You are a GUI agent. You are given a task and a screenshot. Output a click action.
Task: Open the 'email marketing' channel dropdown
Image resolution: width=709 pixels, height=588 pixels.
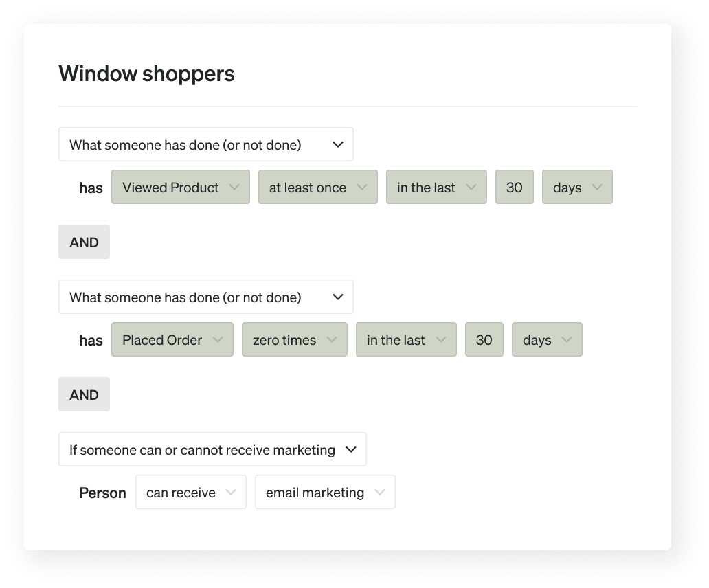[x=324, y=493]
